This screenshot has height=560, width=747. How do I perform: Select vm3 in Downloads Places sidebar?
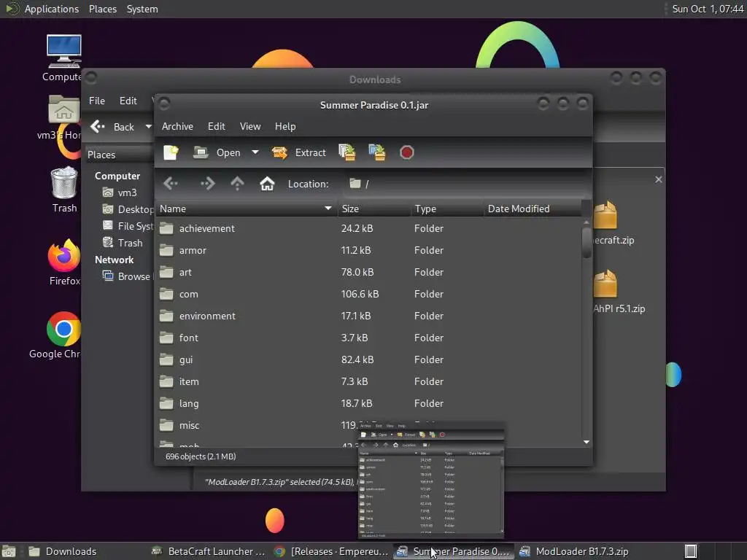tap(120, 192)
